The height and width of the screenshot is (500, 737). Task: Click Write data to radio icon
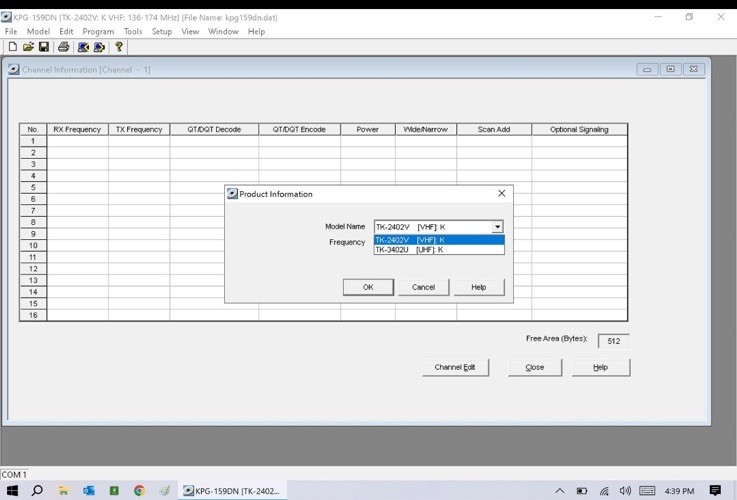click(99, 47)
